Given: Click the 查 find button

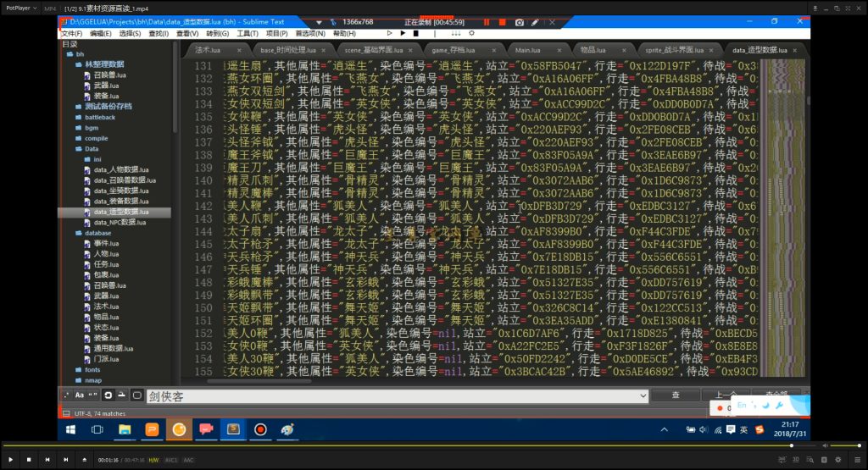Looking at the screenshot, I should click(676, 395).
